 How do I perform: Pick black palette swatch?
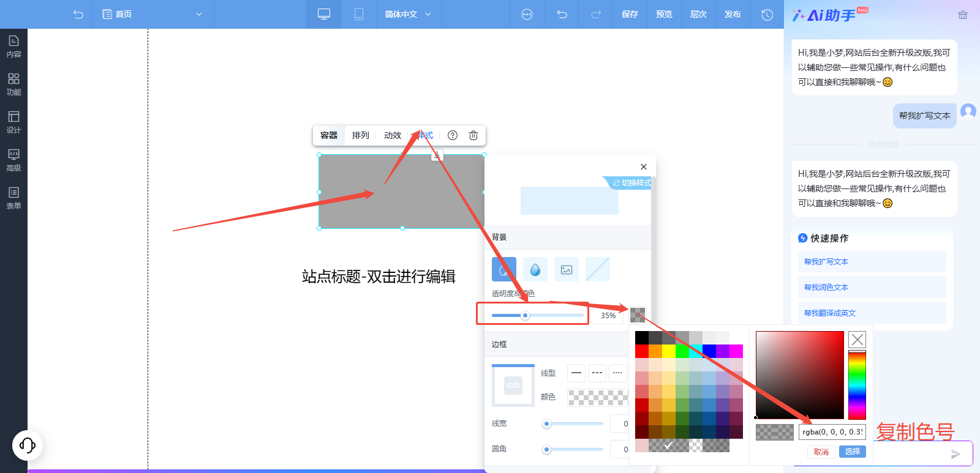[642, 338]
